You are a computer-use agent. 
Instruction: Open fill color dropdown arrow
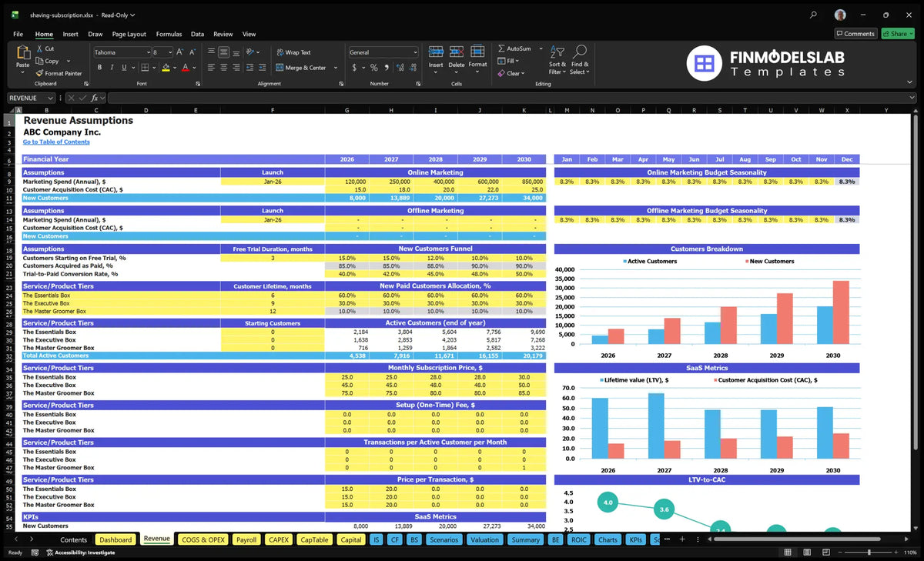click(174, 68)
